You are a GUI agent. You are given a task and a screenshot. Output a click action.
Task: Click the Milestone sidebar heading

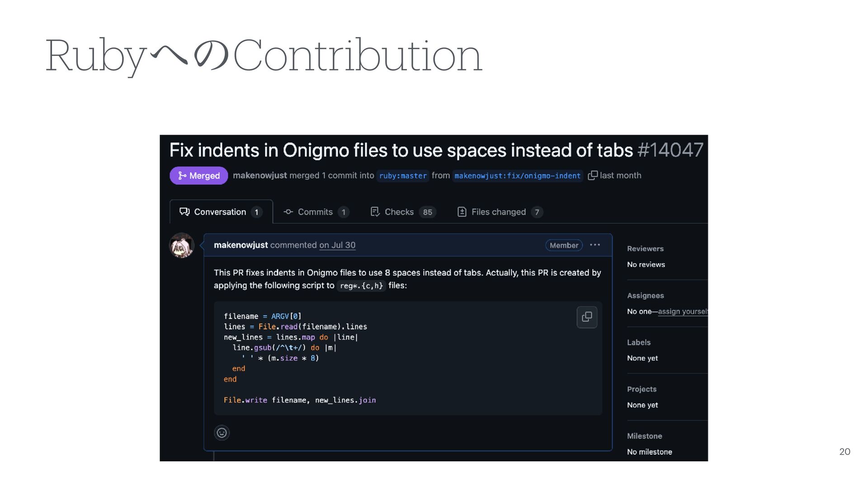coord(644,436)
